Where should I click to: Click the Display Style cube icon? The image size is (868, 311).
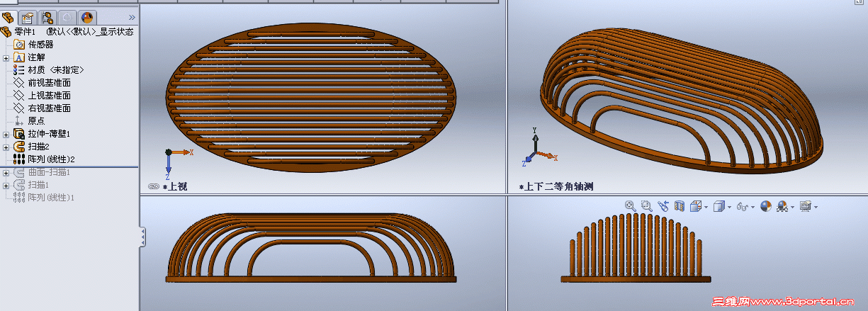pos(718,206)
